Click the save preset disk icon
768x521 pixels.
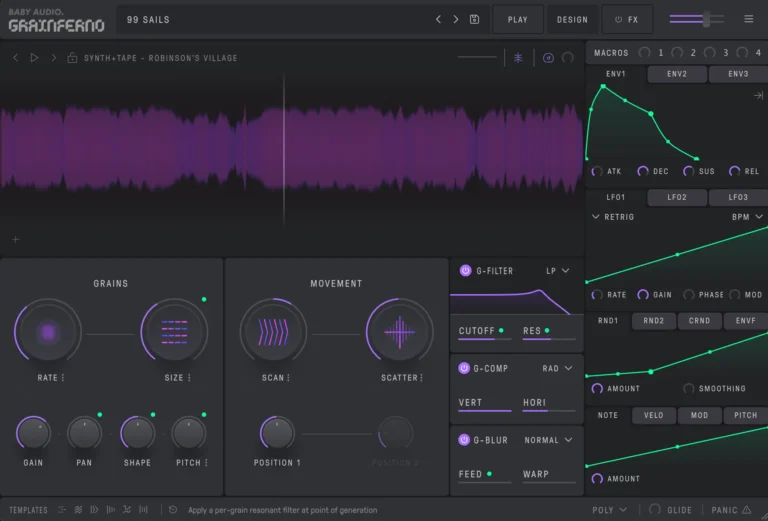coord(474,19)
